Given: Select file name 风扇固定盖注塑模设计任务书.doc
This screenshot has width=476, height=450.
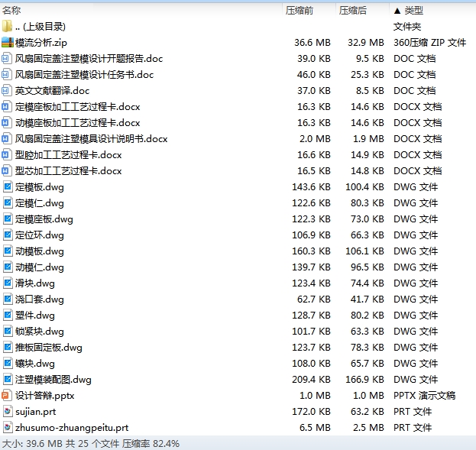Looking at the screenshot, I should pos(84,74).
